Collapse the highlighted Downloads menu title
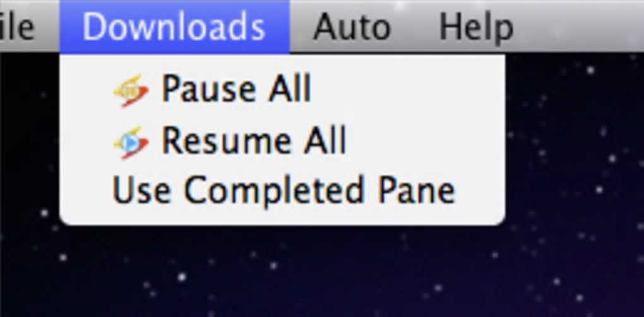 pyautogui.click(x=174, y=27)
